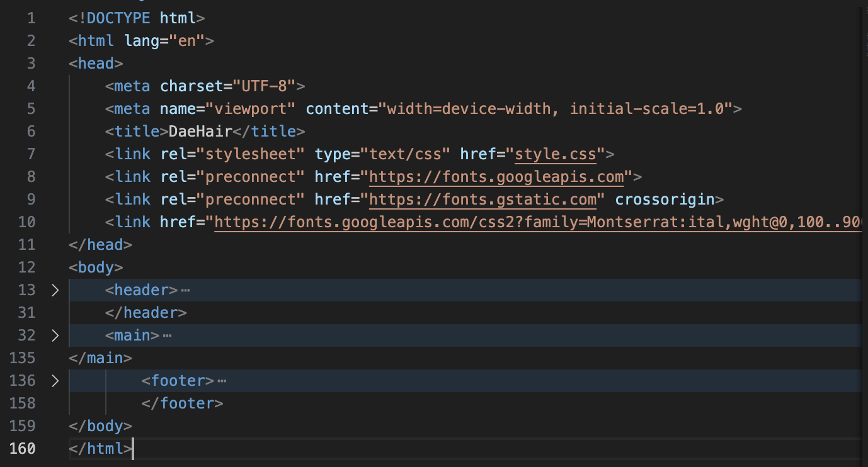
Task: Select line number 1 in the gutter
Action: (31, 18)
